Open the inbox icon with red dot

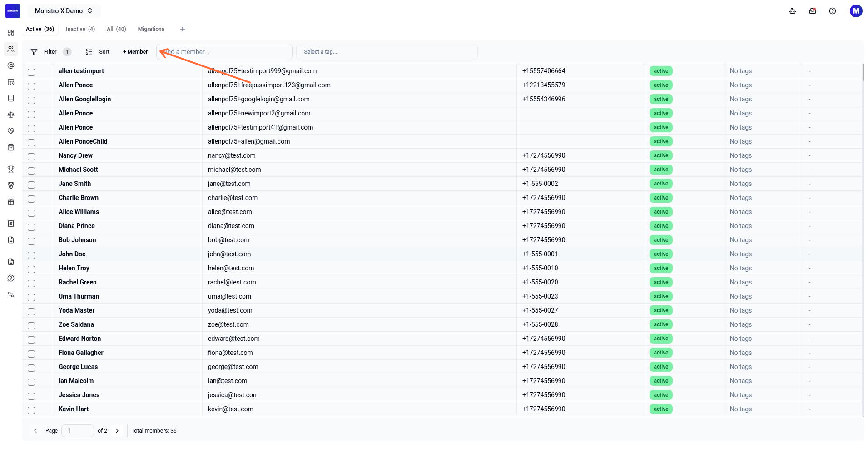pos(813,11)
